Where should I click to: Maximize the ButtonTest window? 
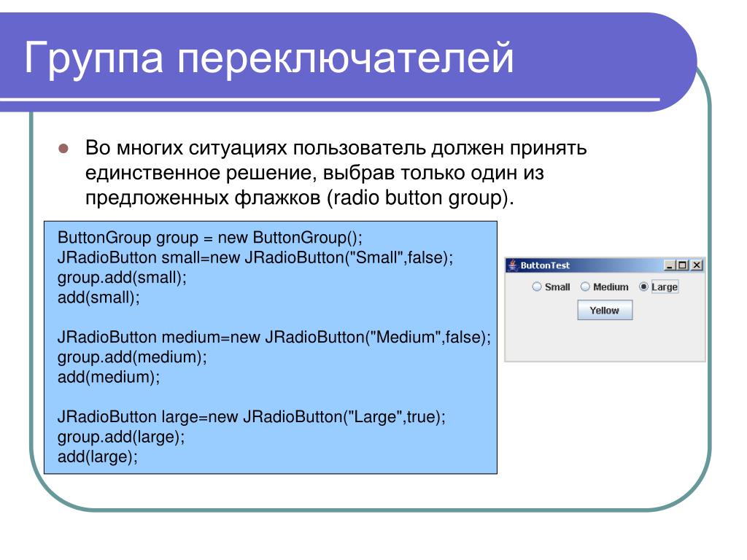pyautogui.click(x=683, y=265)
